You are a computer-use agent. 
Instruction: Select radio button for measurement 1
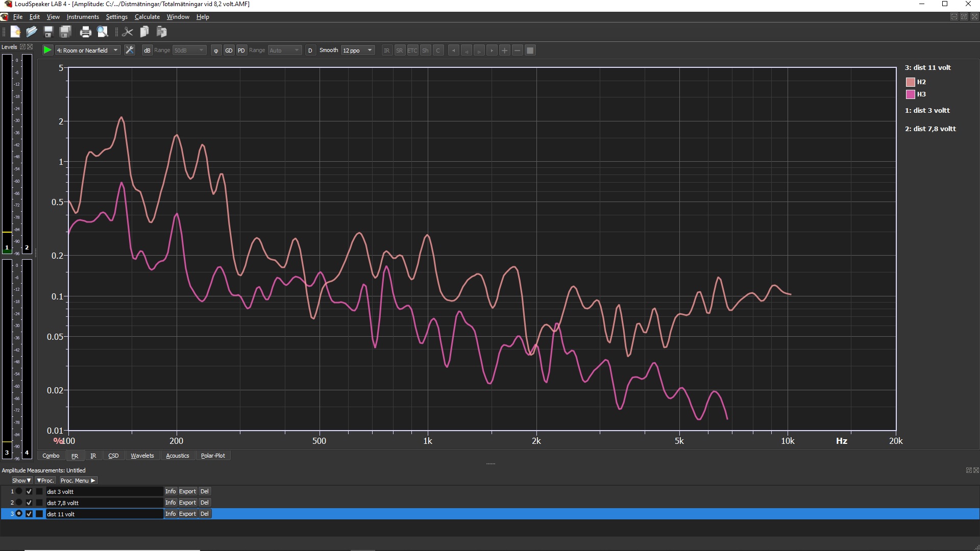(19, 491)
